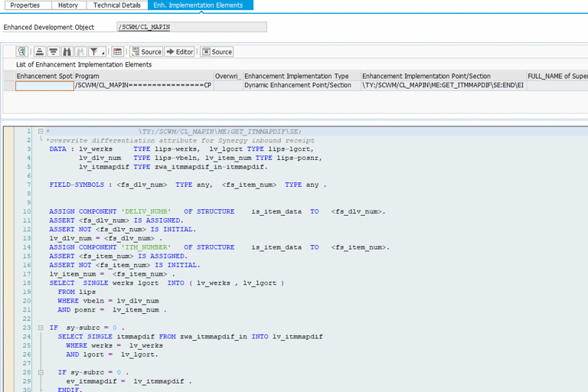Viewport: 588px width, 392px height.
Task: Click the Find Next binoculars icon
Action: (80, 52)
